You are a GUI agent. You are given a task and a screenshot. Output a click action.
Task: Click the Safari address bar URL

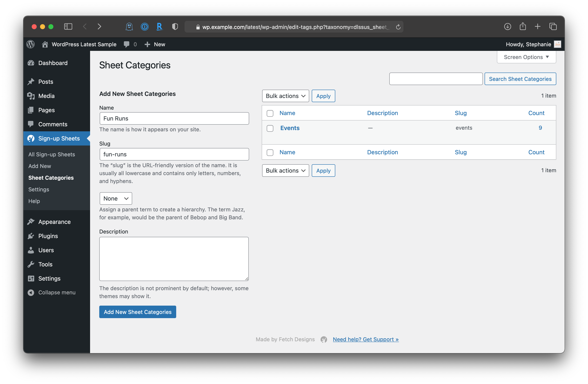[x=294, y=27]
